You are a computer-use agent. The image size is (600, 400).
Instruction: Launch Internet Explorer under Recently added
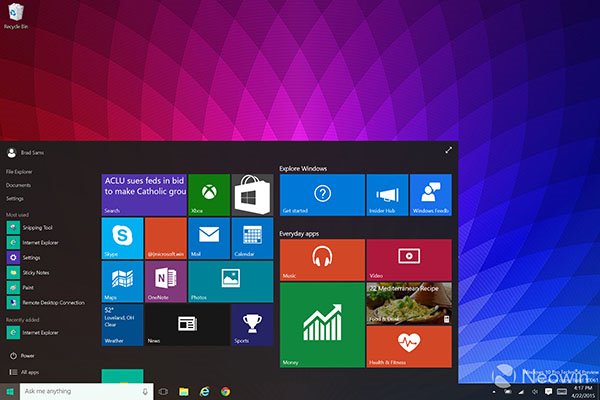click(x=33, y=333)
